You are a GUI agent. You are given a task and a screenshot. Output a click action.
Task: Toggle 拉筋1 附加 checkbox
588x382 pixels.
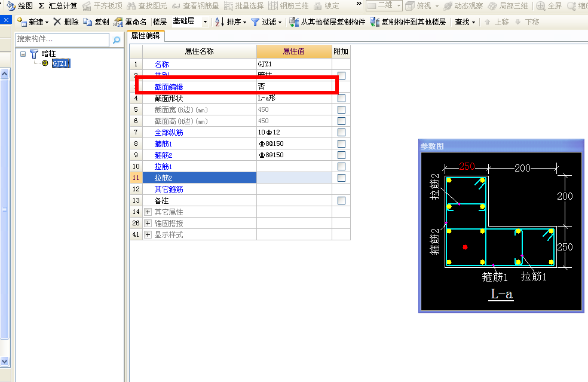(x=341, y=166)
